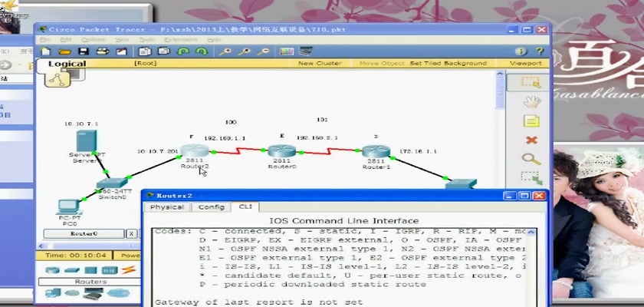Choose the Inspect magnifier tool
644x307 pixels.
pyautogui.click(x=531, y=159)
